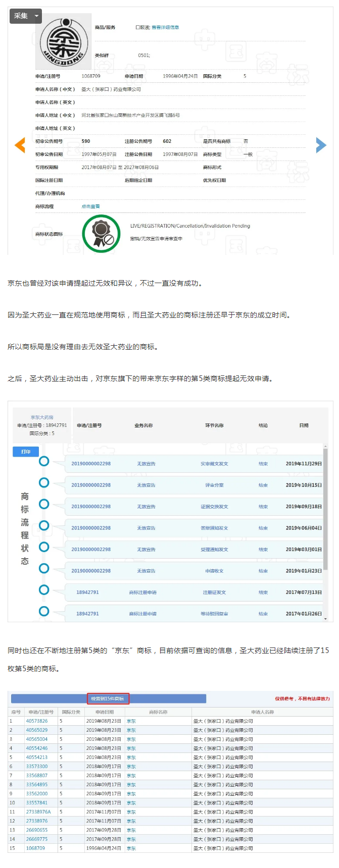Image resolution: width=339 pixels, height=868 pixels.
Task: Click timeline circle for 2019年03月01日 entry
Action: coord(44,547)
